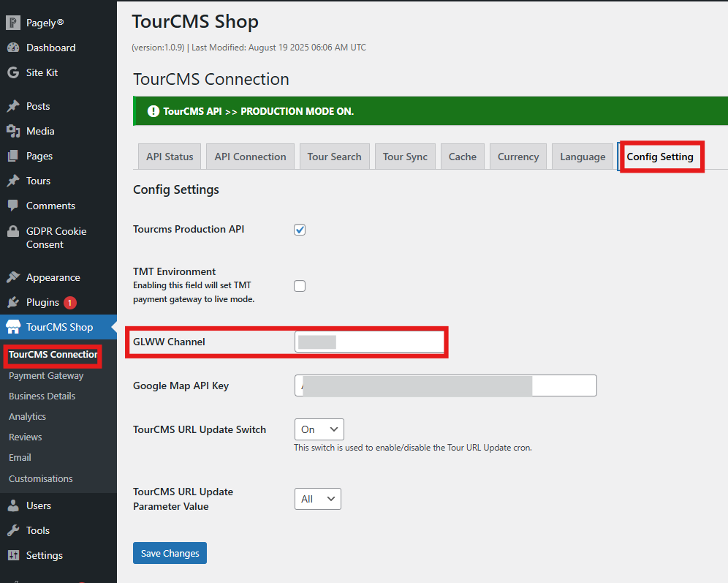Click the Dashboard gauge icon
This screenshot has height=583, width=728.
[x=13, y=48]
